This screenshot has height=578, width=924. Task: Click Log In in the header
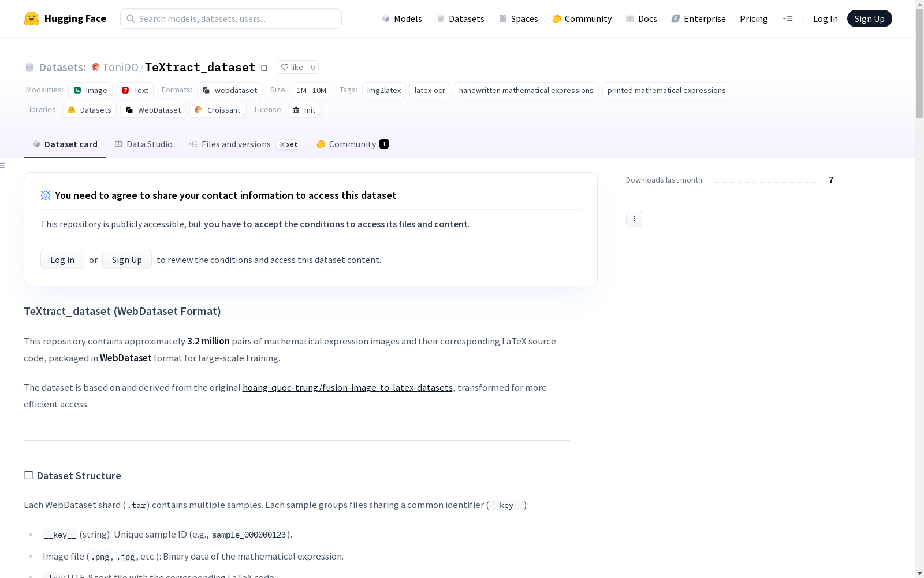(x=825, y=18)
